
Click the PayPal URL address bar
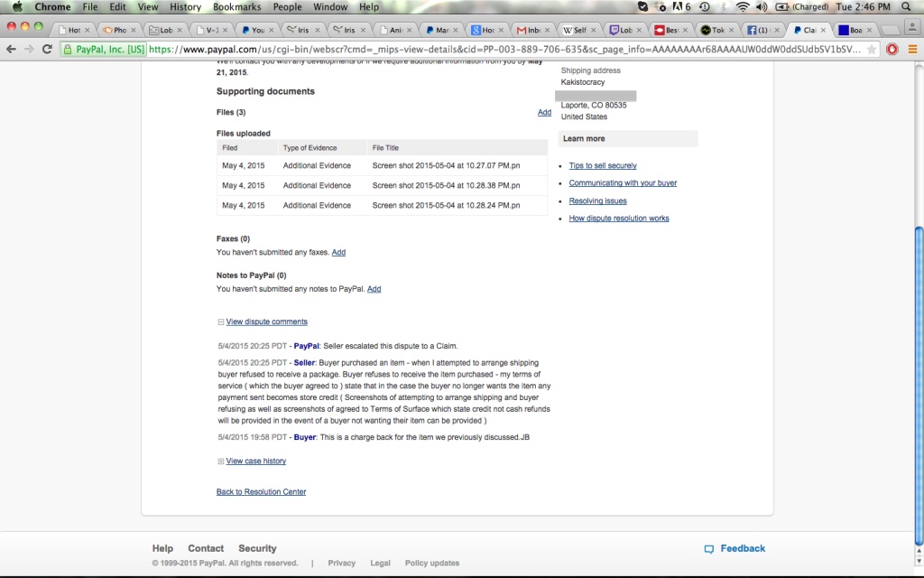(x=504, y=50)
